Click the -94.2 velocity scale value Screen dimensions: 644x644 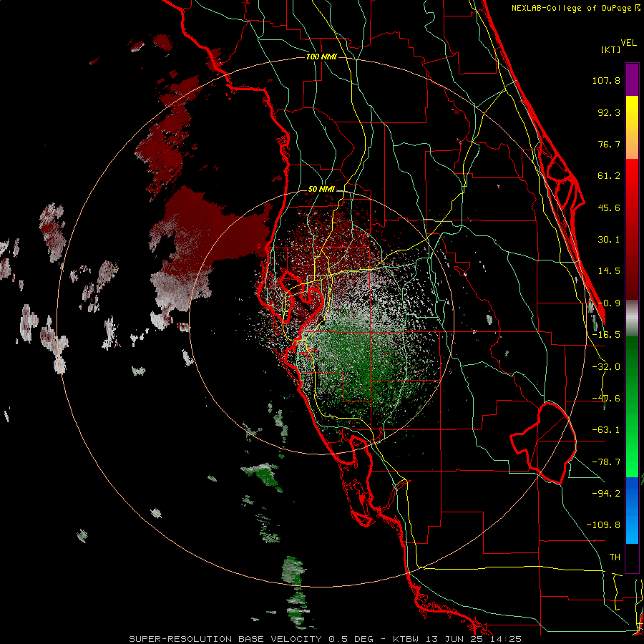pyautogui.click(x=606, y=493)
